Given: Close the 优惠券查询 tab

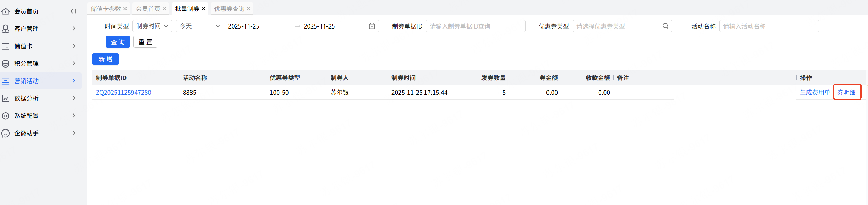Looking at the screenshot, I should coord(249,9).
